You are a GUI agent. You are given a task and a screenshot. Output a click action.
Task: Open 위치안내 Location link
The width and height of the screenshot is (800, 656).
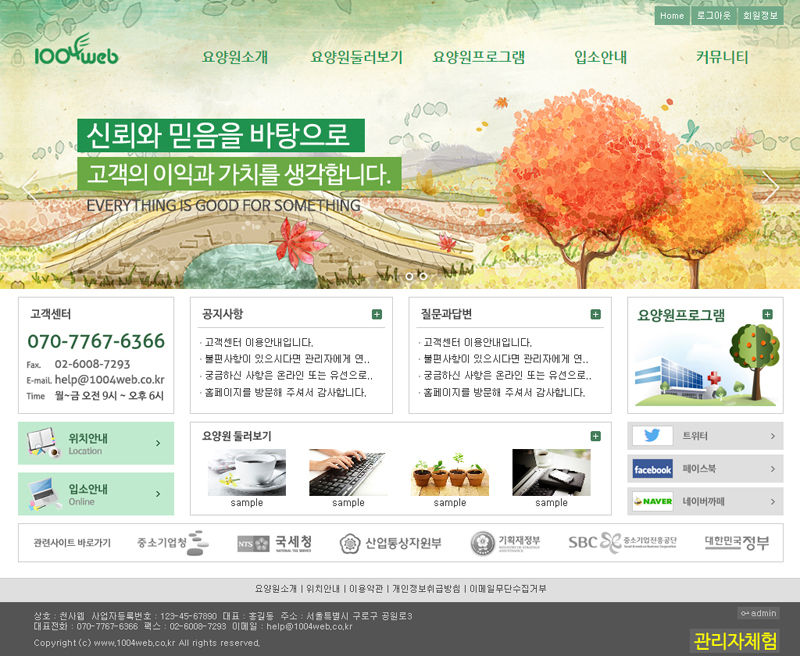point(96,443)
